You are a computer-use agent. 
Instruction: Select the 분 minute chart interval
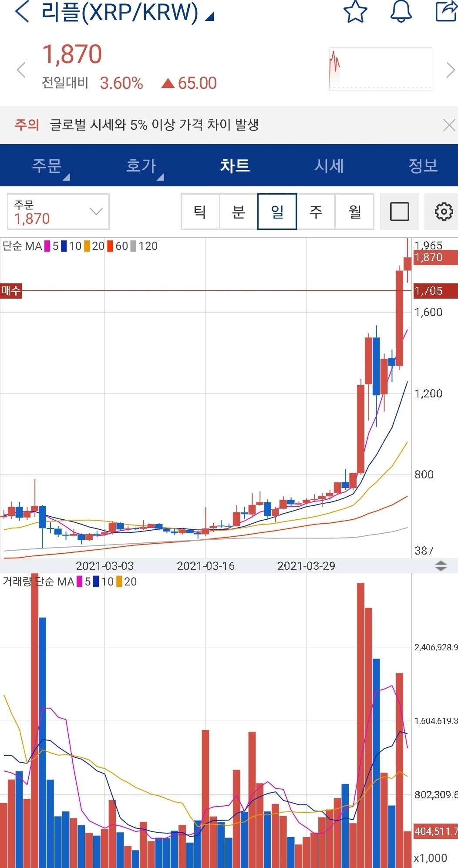point(239,212)
